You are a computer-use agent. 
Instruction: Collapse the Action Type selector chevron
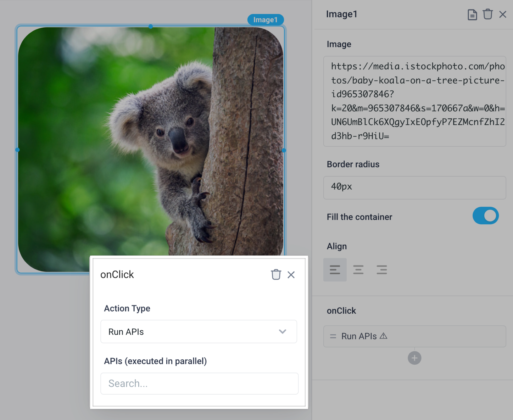(283, 331)
